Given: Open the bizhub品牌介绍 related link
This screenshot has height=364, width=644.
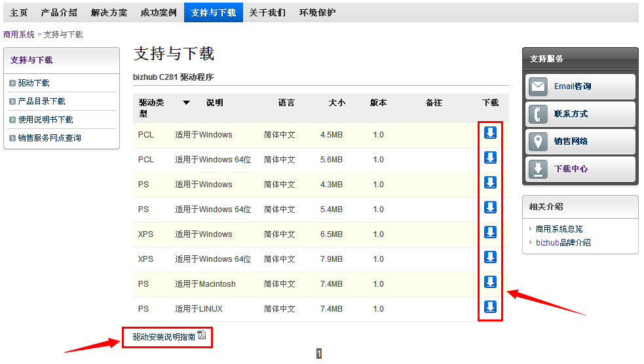Looking at the screenshot, I should point(563,242).
